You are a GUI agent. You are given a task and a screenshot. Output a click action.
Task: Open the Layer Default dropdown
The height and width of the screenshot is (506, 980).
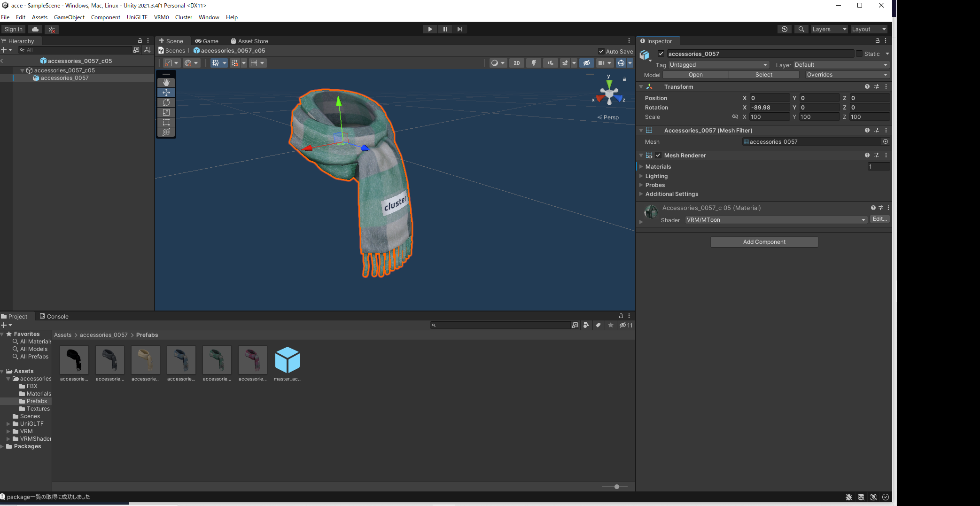[841, 65]
